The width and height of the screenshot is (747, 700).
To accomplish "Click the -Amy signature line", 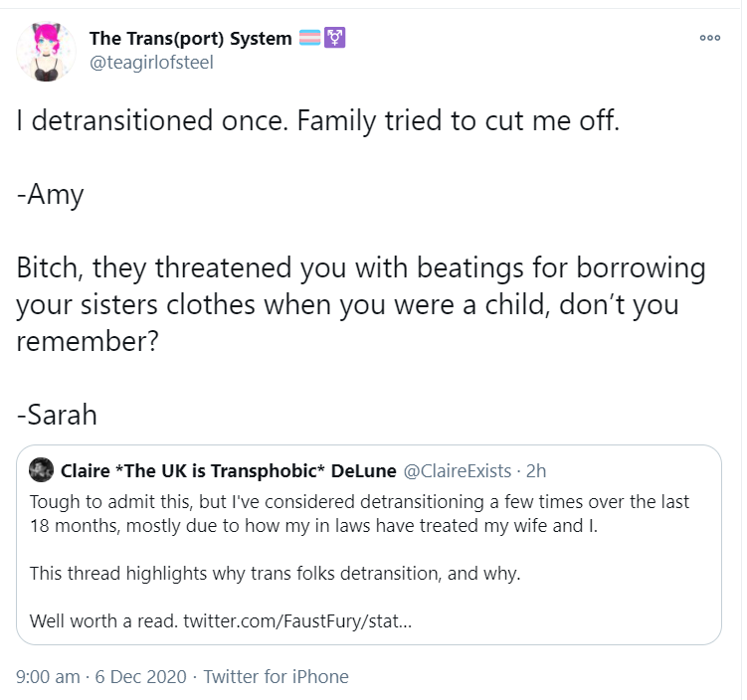I will point(50,195).
